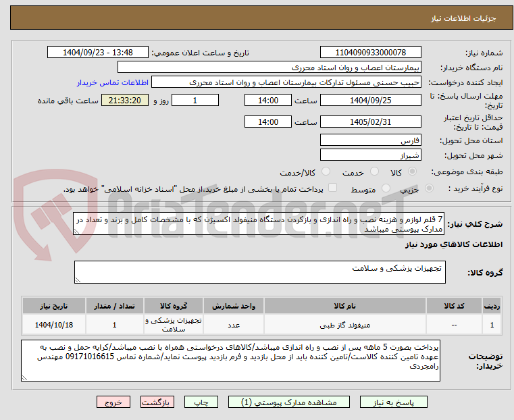The image size is (514, 420).
Task: Select the جزیی purchase type radio
Action: point(429,188)
